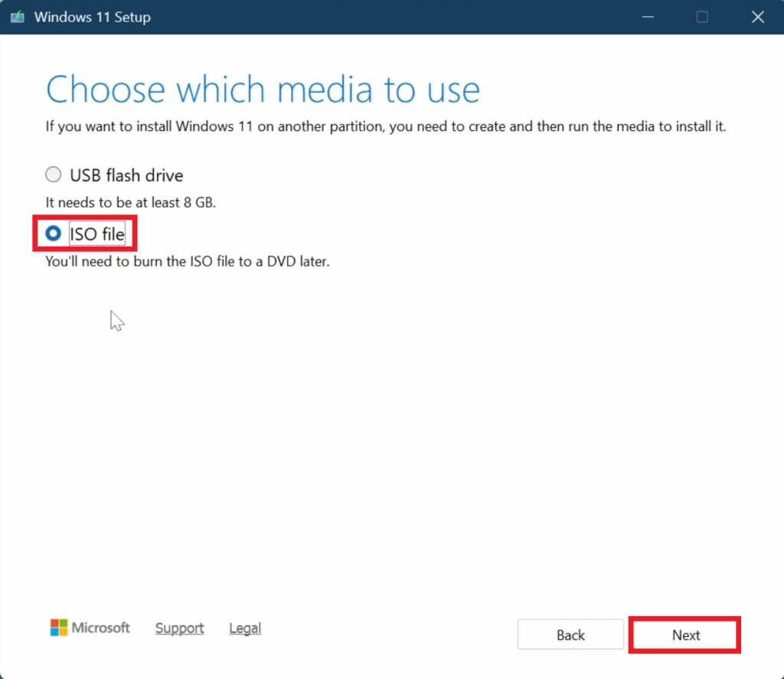Click the 'Windows 11 Setup' title text
Viewport: 784px width, 679px height.
[x=92, y=17]
